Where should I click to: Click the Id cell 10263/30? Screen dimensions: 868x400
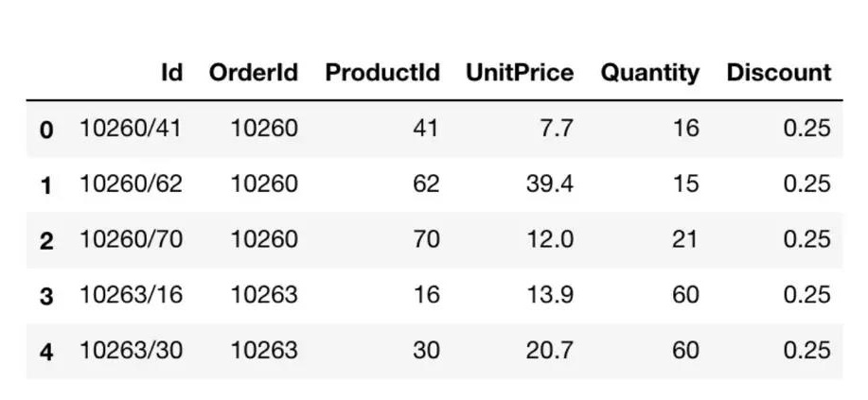(132, 350)
